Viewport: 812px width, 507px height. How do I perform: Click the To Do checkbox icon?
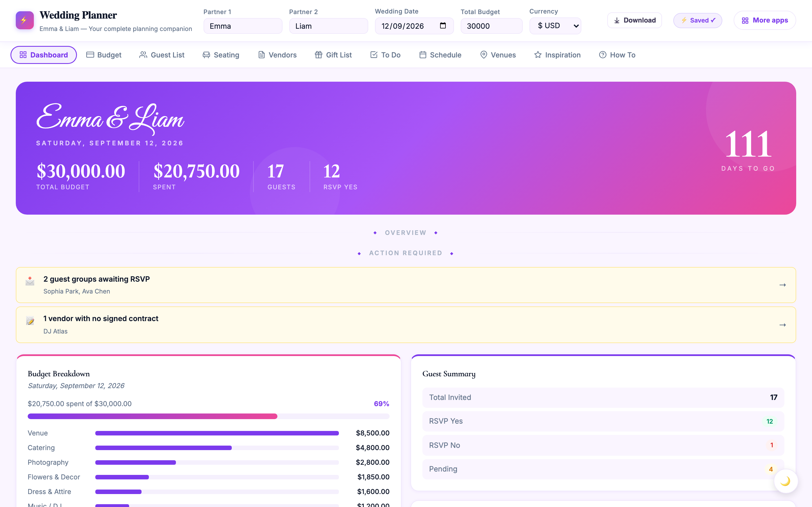pos(374,55)
